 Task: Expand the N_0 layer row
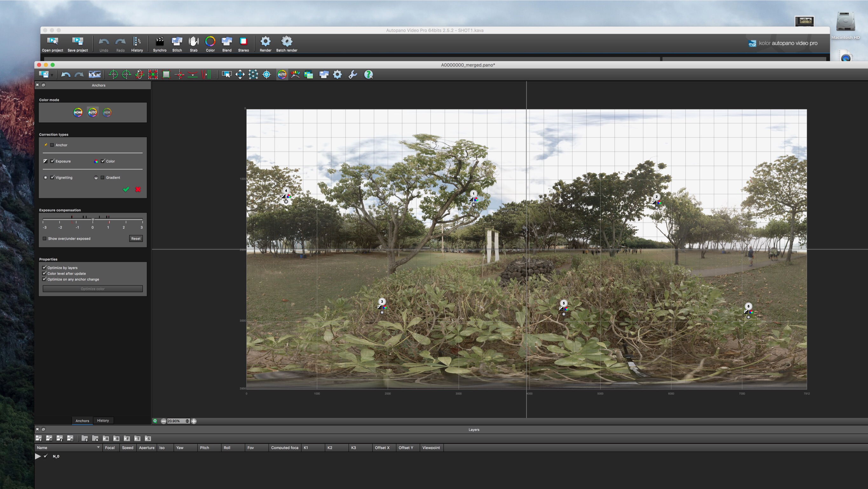38,456
